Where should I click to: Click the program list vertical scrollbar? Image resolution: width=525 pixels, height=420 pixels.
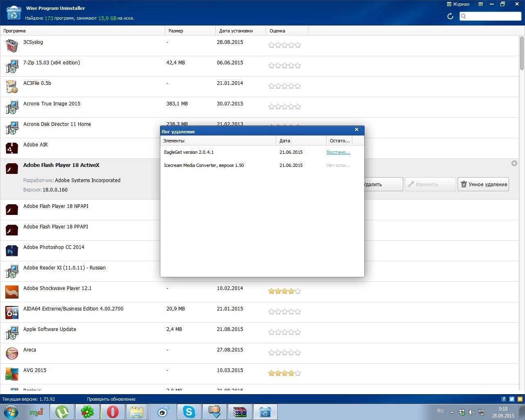click(x=522, y=53)
